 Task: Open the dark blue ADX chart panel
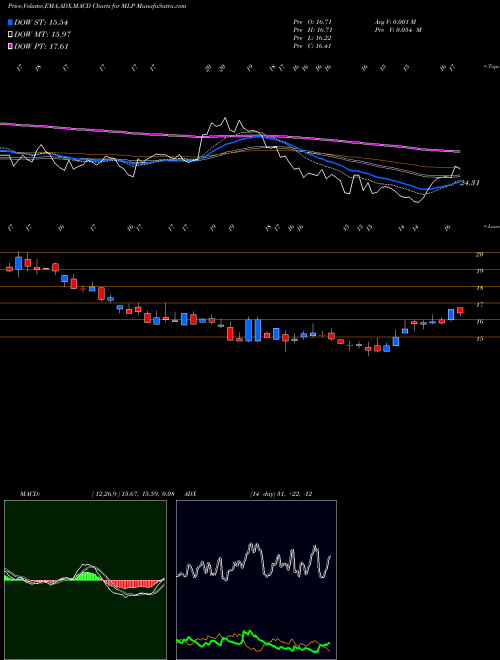coord(256,580)
